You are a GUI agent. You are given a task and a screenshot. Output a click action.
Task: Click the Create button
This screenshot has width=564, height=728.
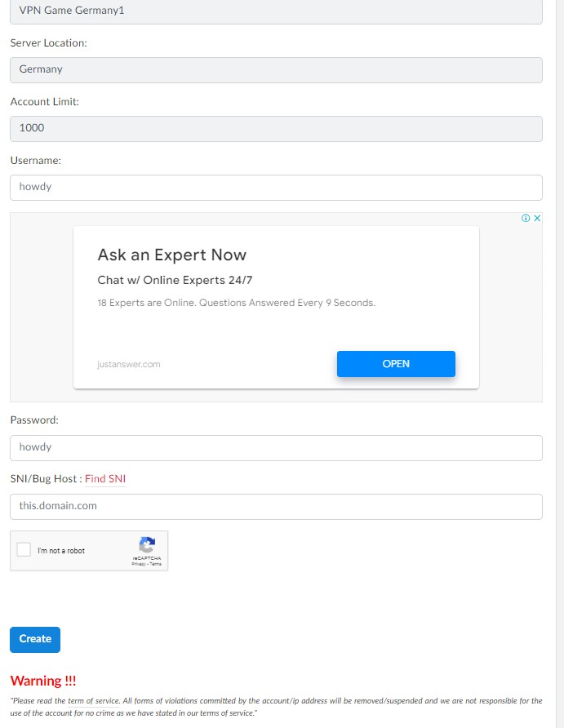pos(35,639)
